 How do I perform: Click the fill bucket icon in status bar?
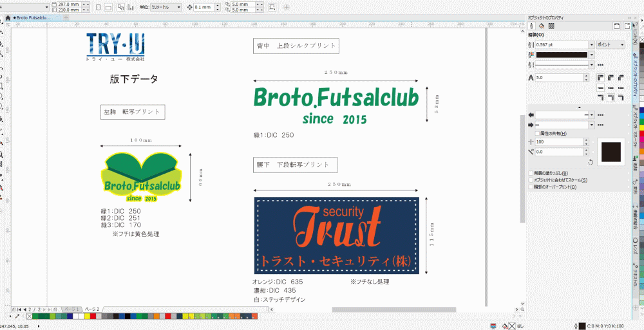504,326
